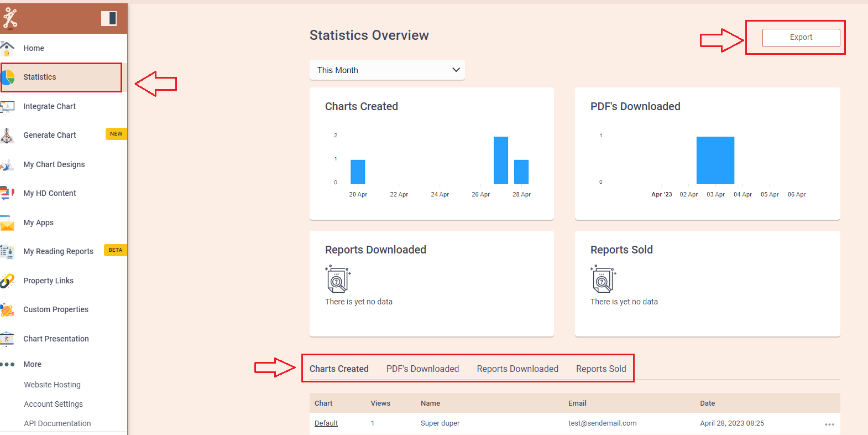
Task: Open the This Month period dropdown
Action: point(387,70)
